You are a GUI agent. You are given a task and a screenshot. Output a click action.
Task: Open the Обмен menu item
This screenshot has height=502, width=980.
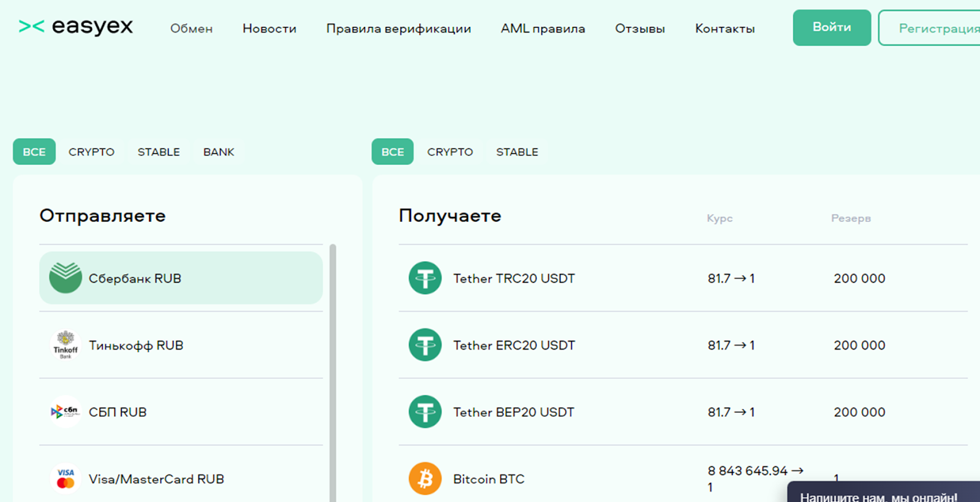(x=191, y=29)
